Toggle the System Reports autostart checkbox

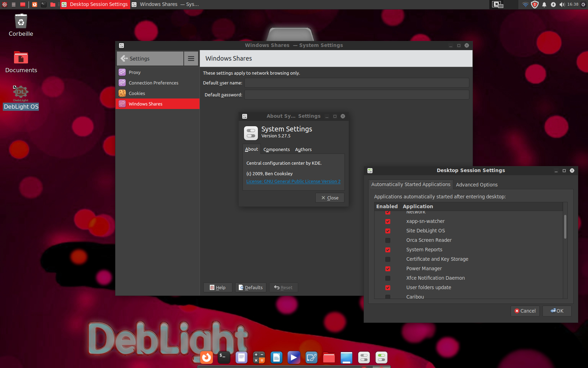[x=388, y=250]
